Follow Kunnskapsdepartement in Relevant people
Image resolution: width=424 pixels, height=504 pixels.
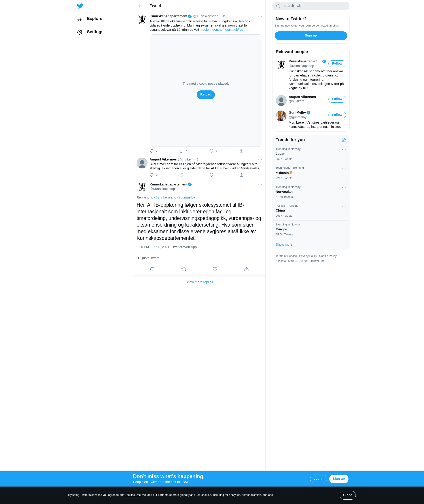click(x=337, y=63)
